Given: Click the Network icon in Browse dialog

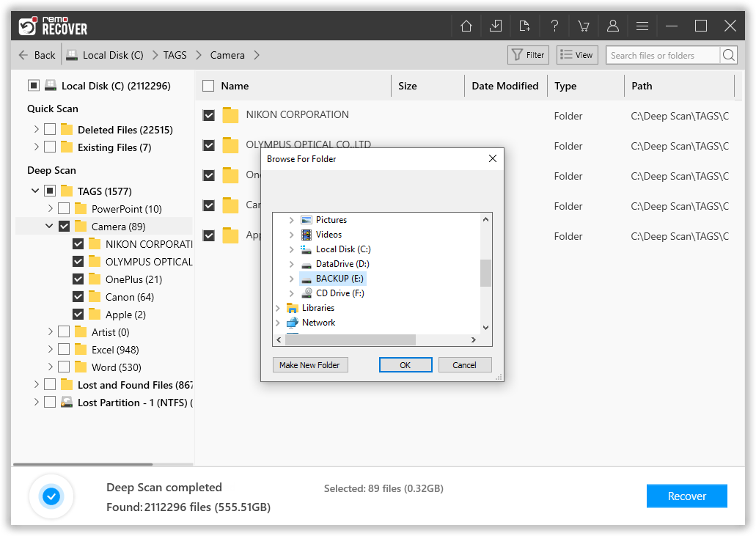Looking at the screenshot, I should [292, 323].
